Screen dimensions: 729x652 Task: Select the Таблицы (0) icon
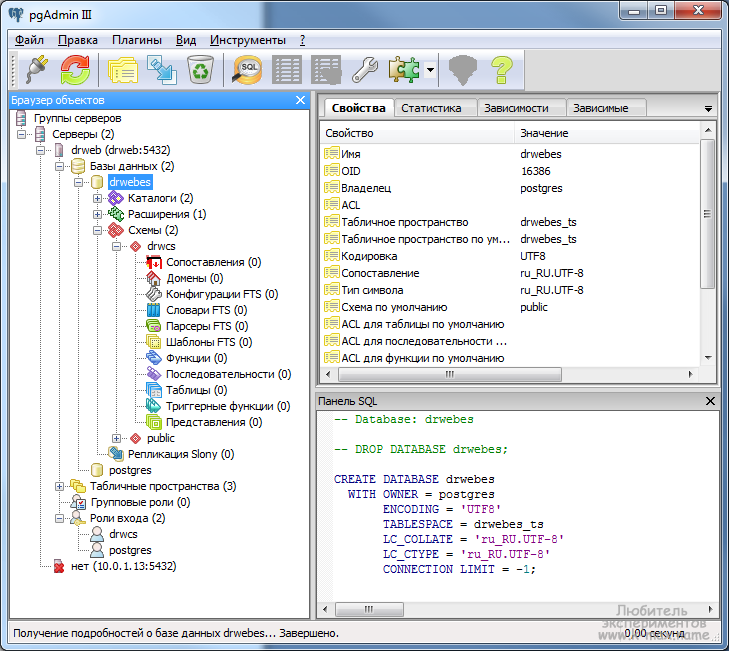[154, 390]
